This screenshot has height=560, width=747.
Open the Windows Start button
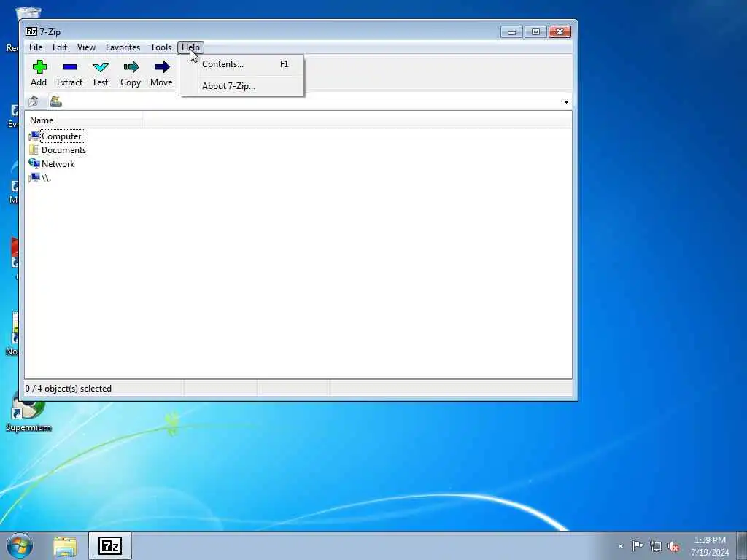(20, 545)
